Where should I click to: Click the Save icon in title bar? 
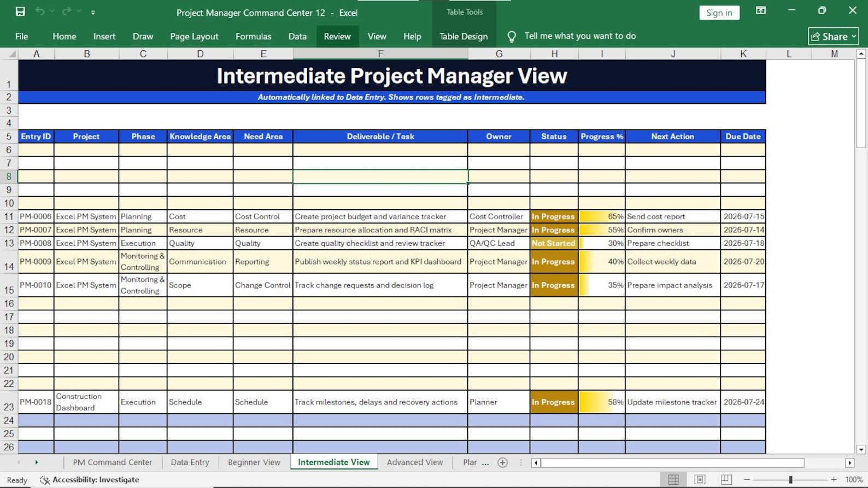[20, 11]
